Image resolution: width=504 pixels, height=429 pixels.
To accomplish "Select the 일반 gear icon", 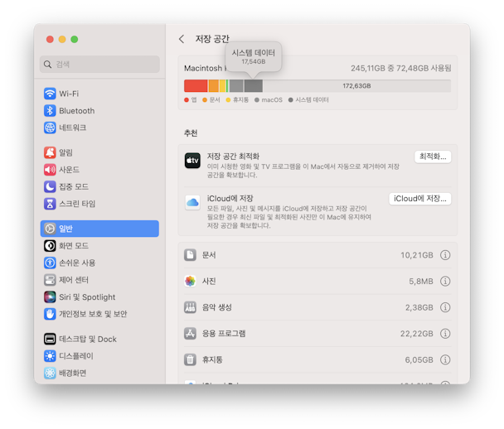I will [x=50, y=229].
